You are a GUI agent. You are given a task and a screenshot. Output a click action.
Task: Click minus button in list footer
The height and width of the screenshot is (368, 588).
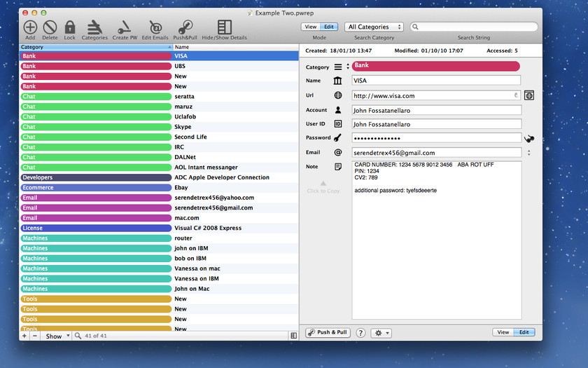35,336
